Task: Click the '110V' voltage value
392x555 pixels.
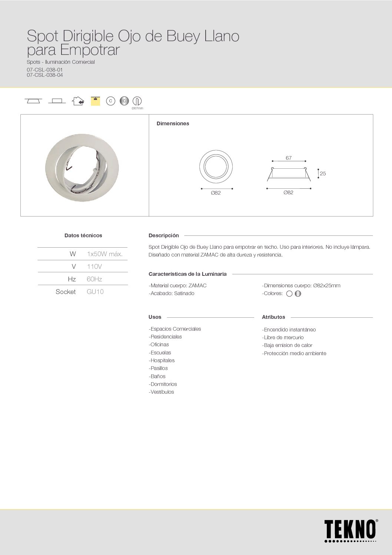Action: click(94, 267)
